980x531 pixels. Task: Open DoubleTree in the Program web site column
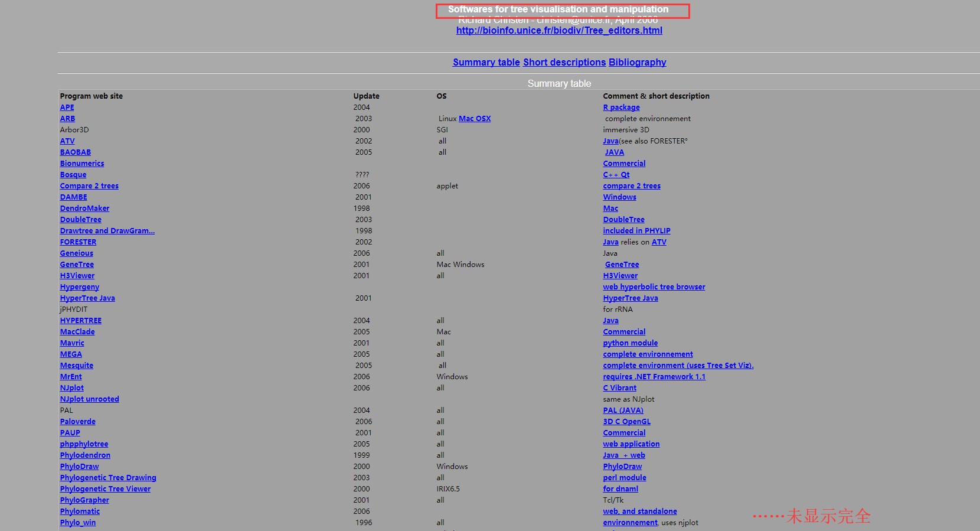[81, 220]
